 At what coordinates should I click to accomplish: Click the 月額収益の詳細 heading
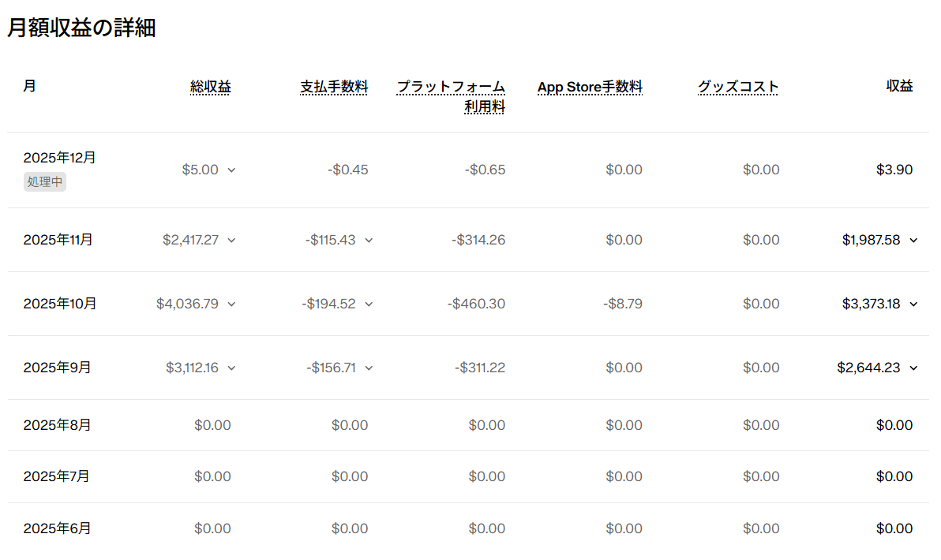click(x=81, y=28)
